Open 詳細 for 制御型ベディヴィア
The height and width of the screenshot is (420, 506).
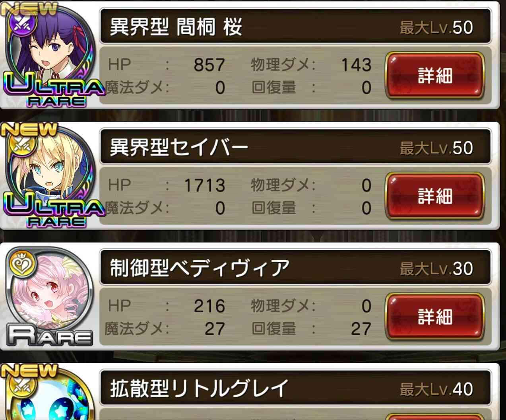[x=435, y=317]
